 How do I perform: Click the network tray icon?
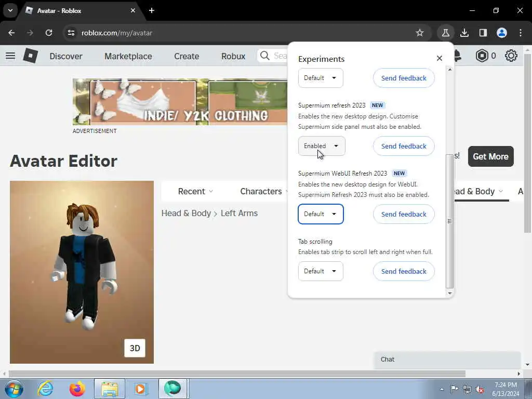click(x=467, y=389)
